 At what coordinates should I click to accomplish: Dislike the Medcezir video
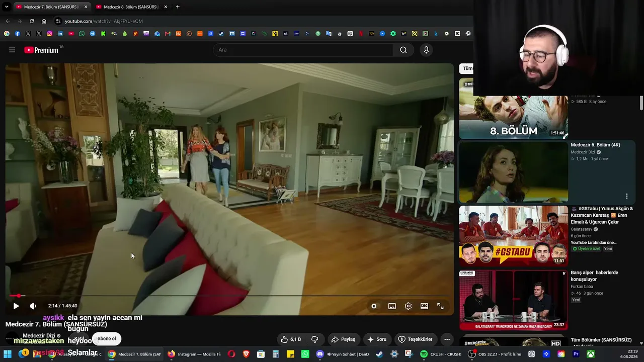click(315, 339)
